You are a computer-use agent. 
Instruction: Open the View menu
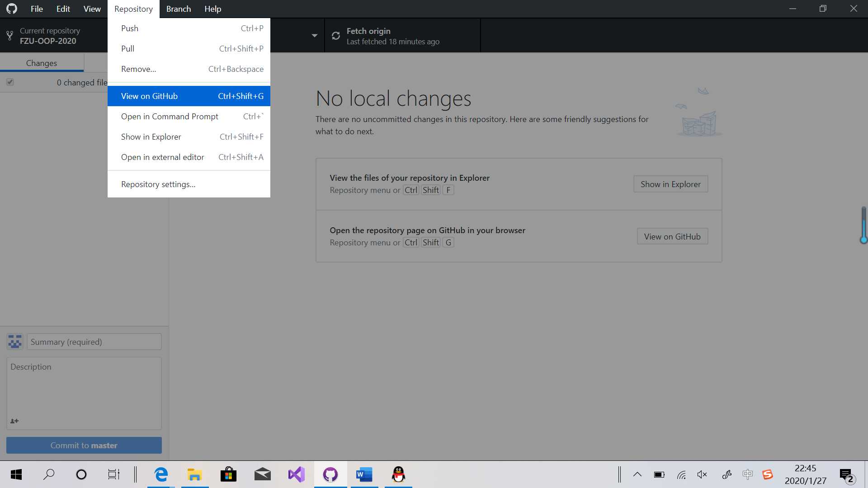click(92, 9)
